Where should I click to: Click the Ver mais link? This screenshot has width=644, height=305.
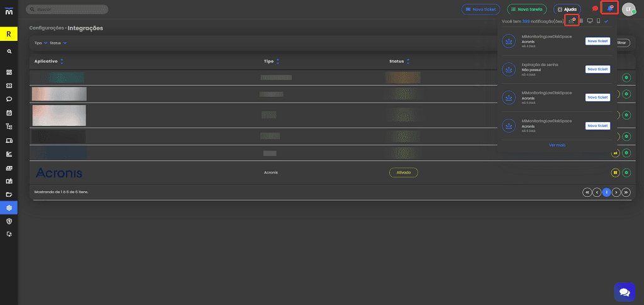coord(557,145)
